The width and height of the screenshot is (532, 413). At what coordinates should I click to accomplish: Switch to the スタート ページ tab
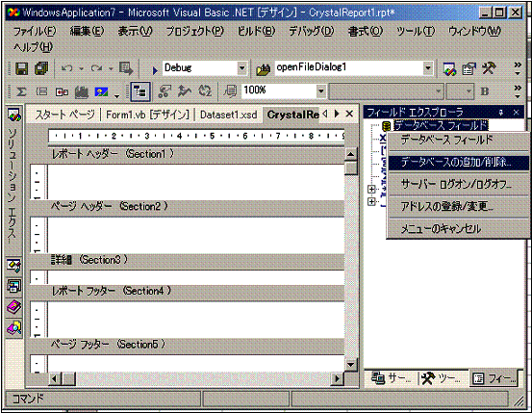click(x=64, y=115)
